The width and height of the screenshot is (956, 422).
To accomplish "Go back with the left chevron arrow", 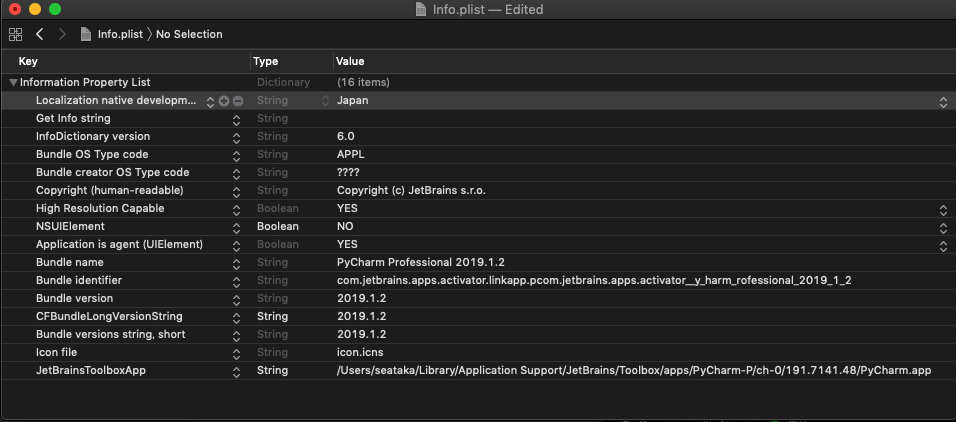I will pos(40,34).
